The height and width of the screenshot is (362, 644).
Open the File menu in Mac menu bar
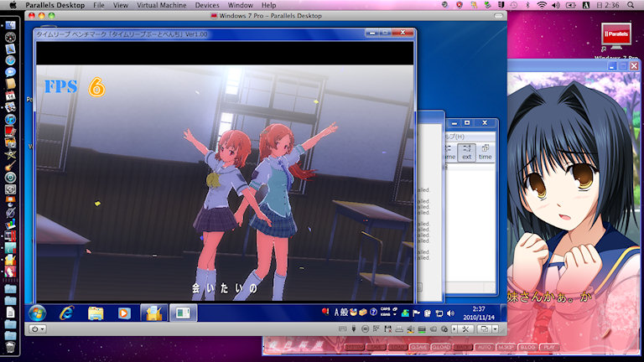pos(99,5)
